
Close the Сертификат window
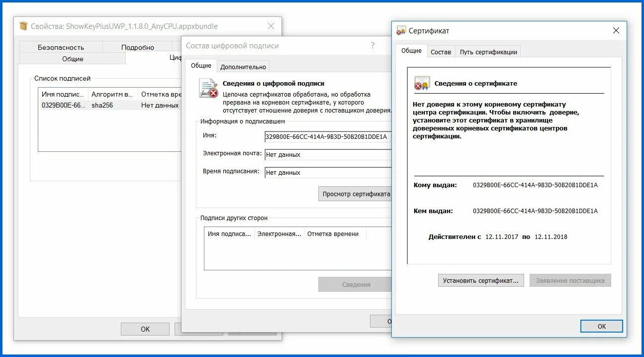(x=616, y=31)
